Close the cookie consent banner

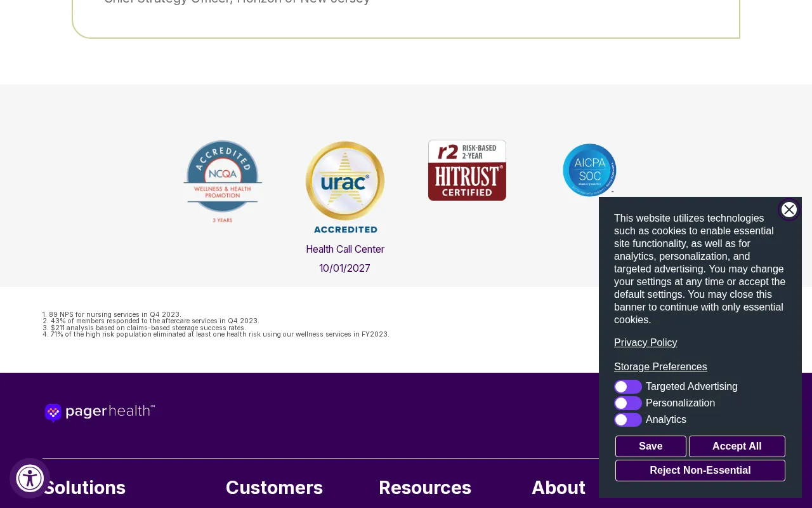789,210
